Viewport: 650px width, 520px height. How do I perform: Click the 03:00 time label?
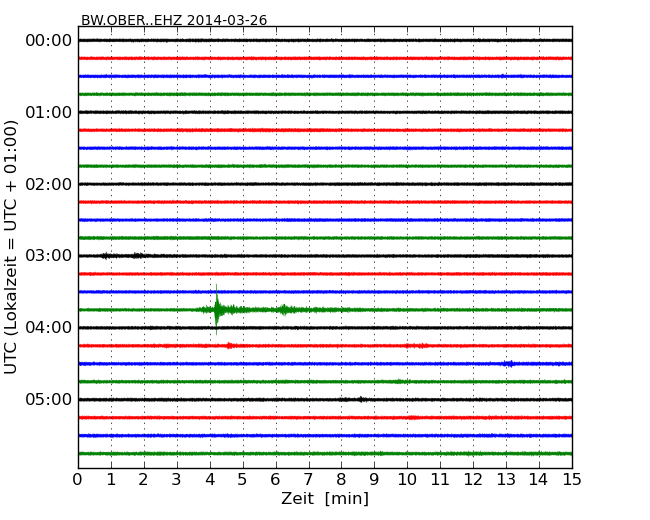(49, 256)
